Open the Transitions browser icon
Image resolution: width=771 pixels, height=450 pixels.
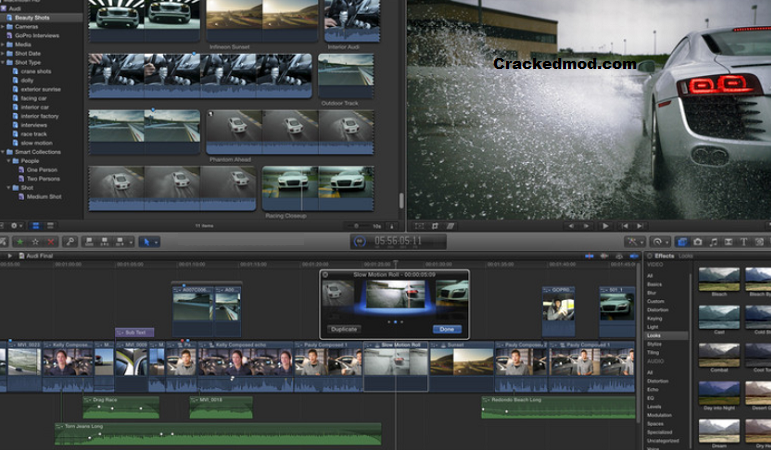click(728, 241)
